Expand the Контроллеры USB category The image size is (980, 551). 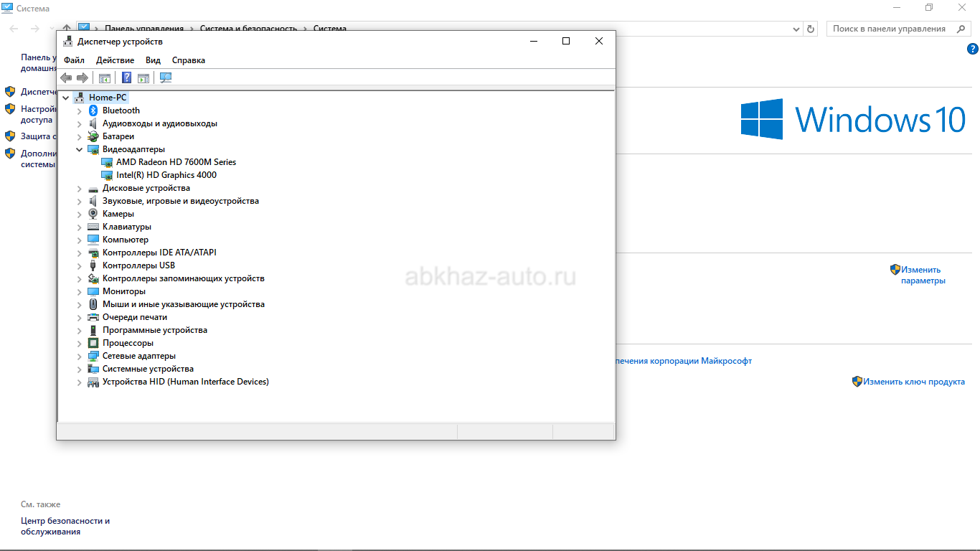tap(80, 265)
